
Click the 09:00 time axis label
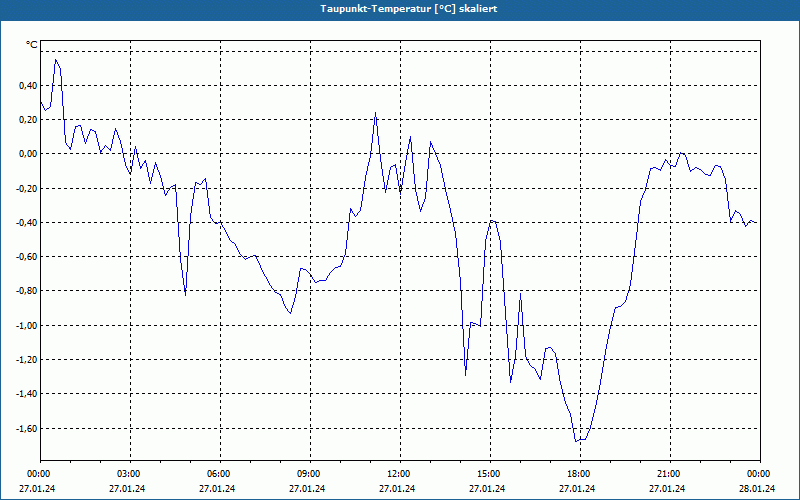point(308,474)
